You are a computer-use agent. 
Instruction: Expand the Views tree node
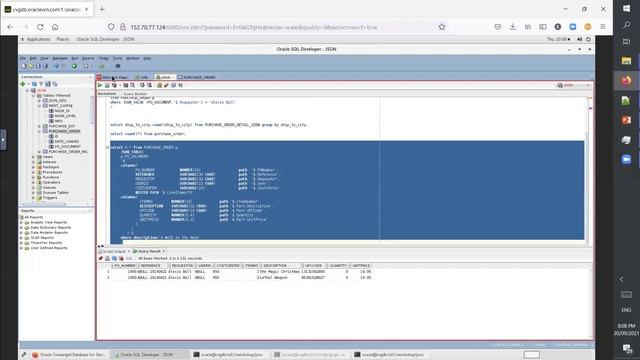pyautogui.click(x=33, y=157)
